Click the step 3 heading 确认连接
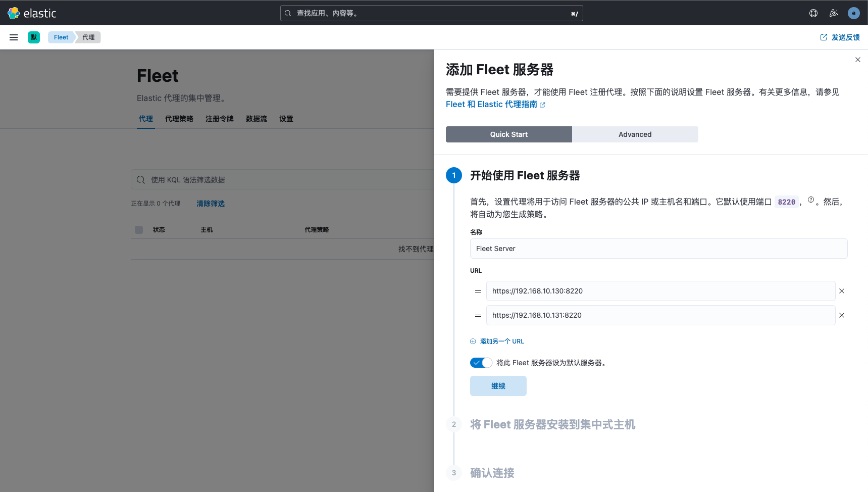The height and width of the screenshot is (492, 868). coord(492,473)
